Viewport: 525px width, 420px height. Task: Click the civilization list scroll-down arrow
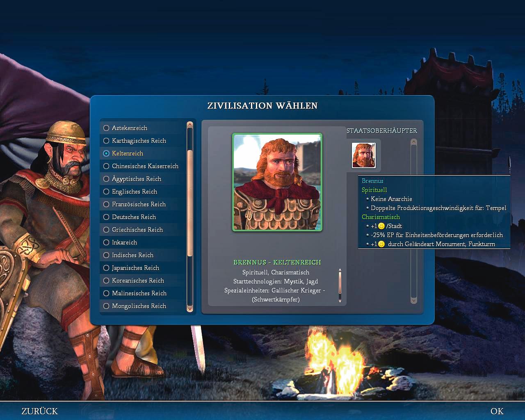click(x=189, y=308)
